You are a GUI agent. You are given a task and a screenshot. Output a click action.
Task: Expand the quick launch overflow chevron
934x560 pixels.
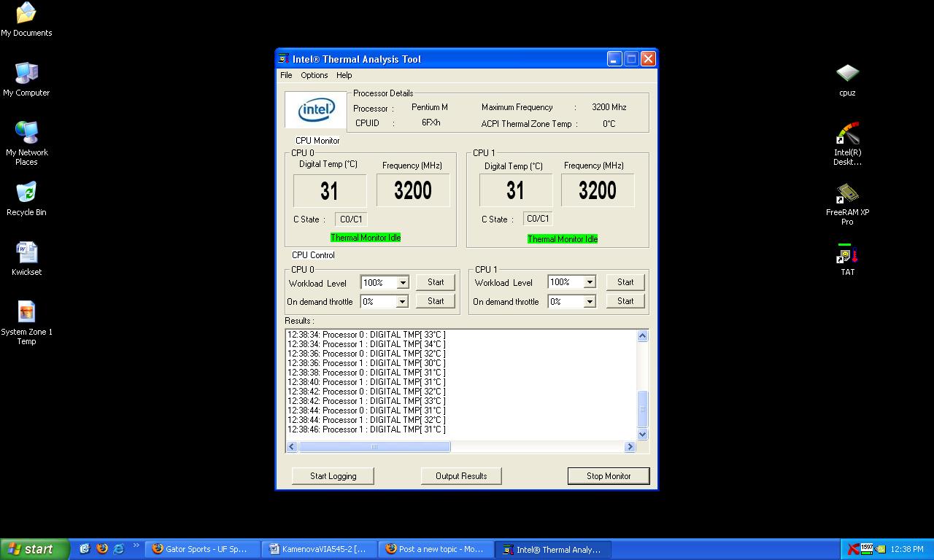[136, 545]
